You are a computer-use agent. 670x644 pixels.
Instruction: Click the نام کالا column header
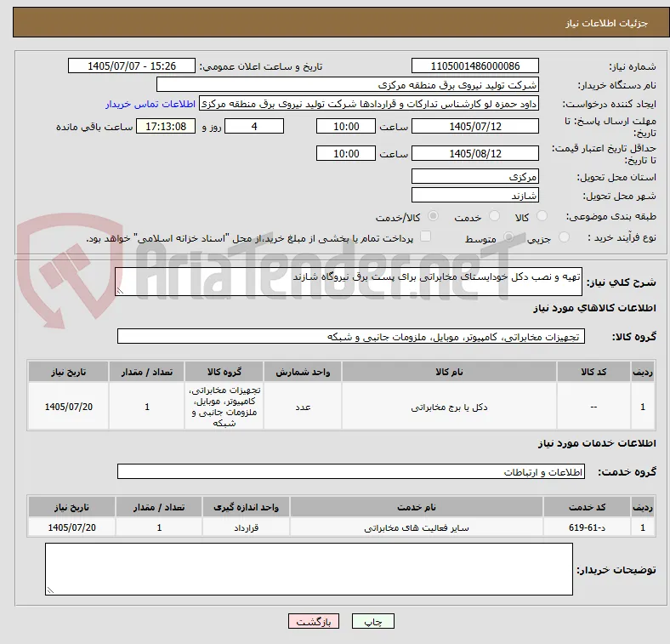449,372
